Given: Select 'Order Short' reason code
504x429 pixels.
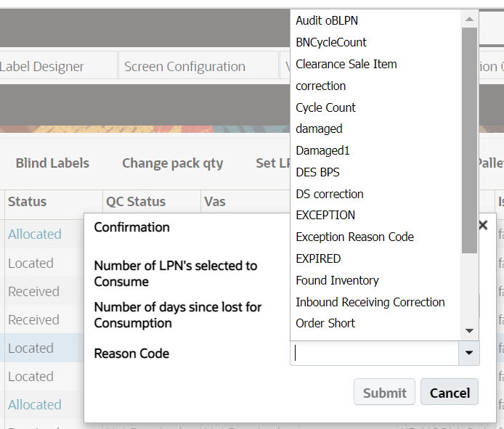Looking at the screenshot, I should point(325,323).
